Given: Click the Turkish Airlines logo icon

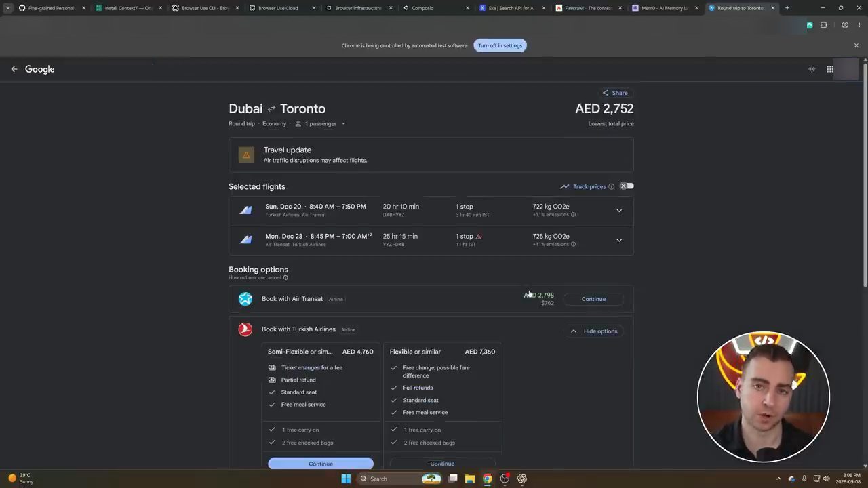Looking at the screenshot, I should [245, 329].
